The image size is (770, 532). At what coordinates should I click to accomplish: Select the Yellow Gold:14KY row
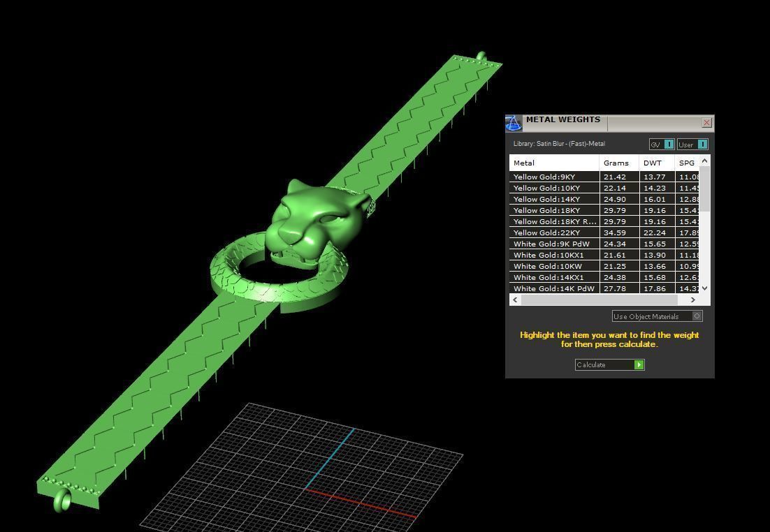point(604,199)
